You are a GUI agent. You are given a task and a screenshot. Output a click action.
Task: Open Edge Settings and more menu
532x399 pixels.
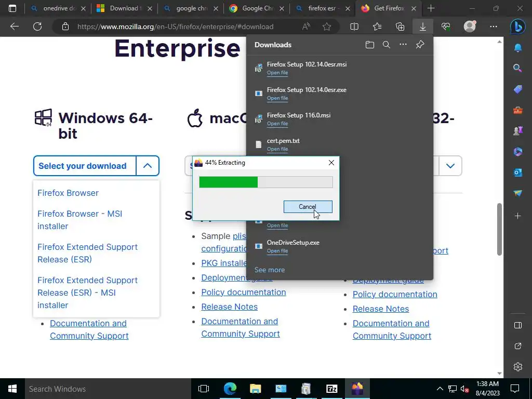pos(494,26)
